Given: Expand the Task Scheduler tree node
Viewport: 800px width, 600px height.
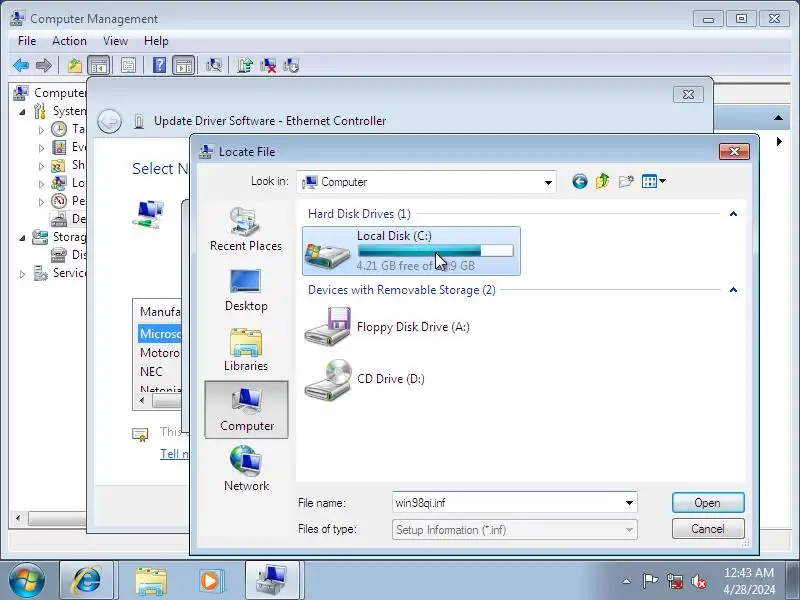Looking at the screenshot, I should click(41, 130).
